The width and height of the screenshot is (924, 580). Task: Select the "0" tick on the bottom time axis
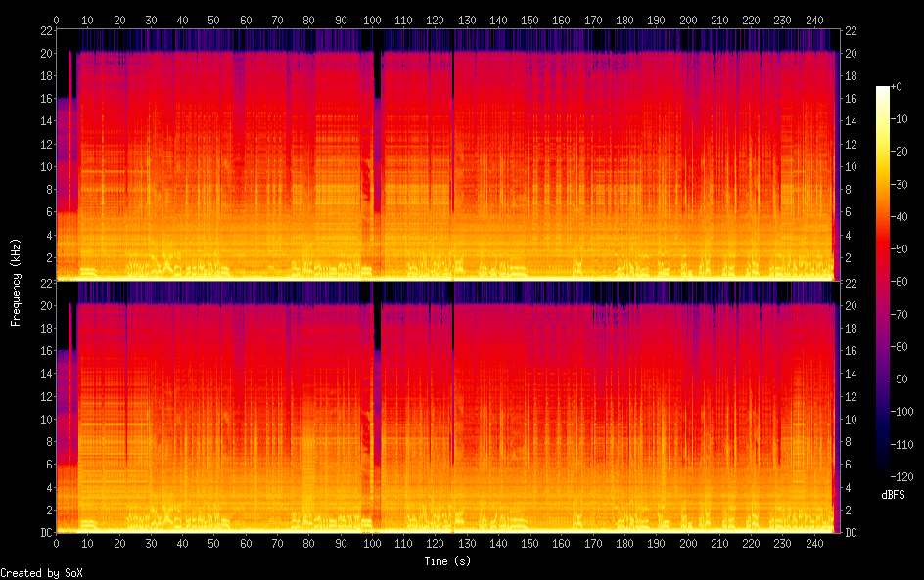(x=56, y=543)
